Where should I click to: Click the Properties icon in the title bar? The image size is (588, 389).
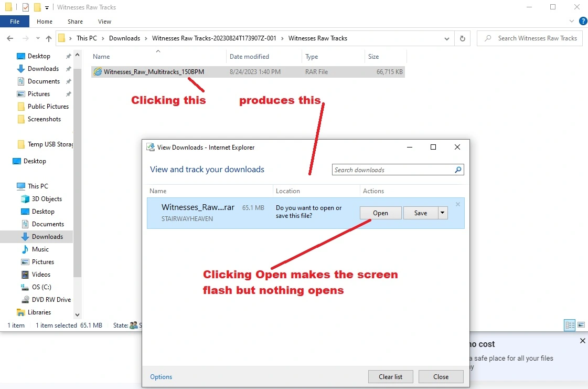26,7
